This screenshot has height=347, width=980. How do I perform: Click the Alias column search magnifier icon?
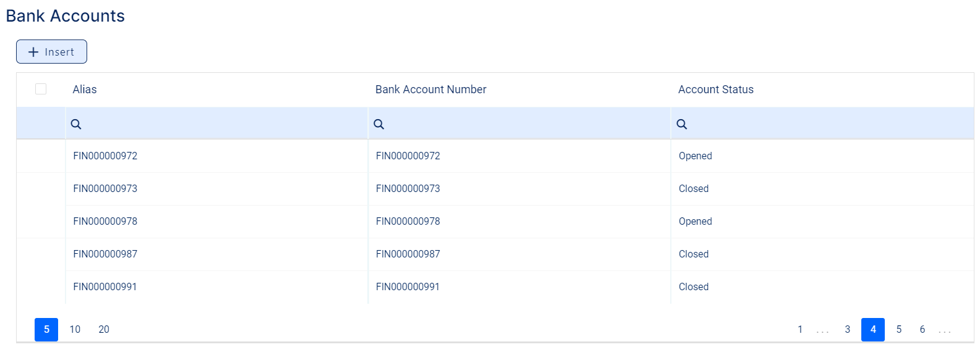[x=76, y=124]
